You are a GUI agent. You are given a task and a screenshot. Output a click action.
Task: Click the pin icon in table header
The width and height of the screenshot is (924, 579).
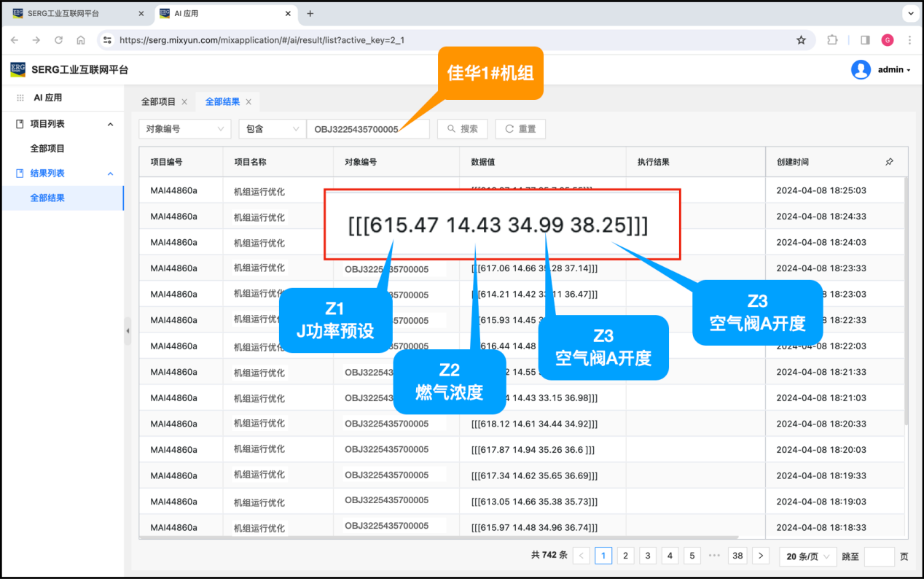point(889,162)
